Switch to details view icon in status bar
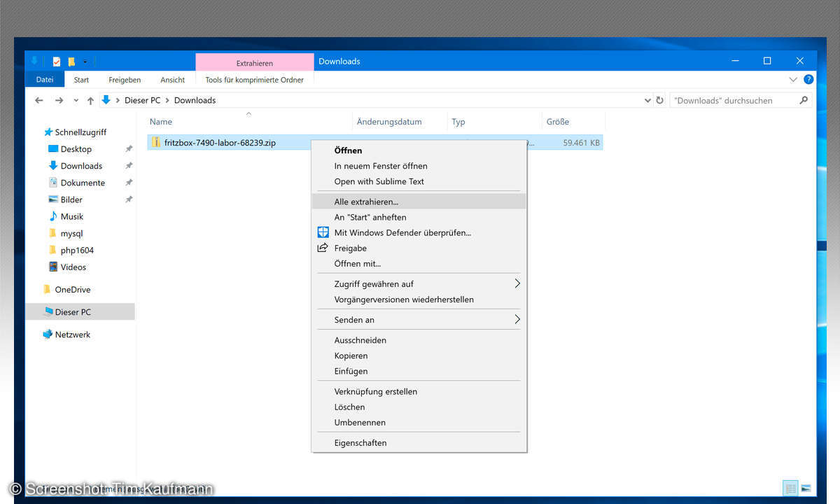The image size is (840, 504). pyautogui.click(x=790, y=488)
